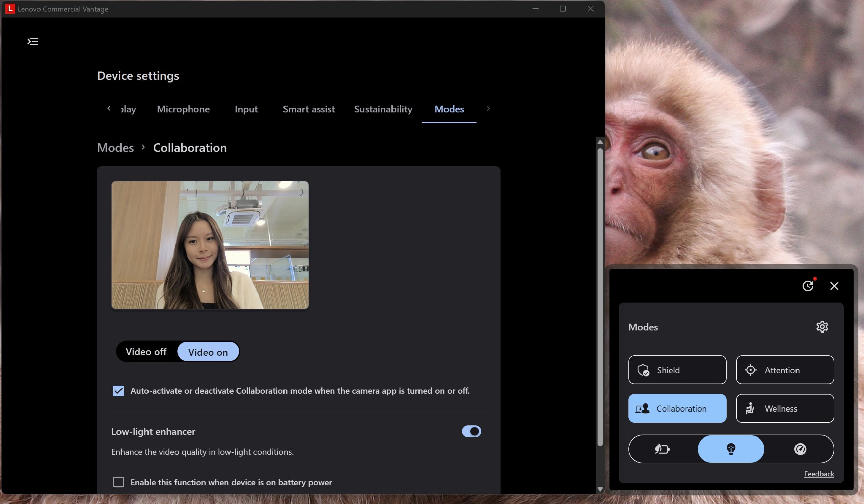The height and width of the screenshot is (504, 864).
Task: Turn off Low-light enhancer switch
Action: [471, 431]
